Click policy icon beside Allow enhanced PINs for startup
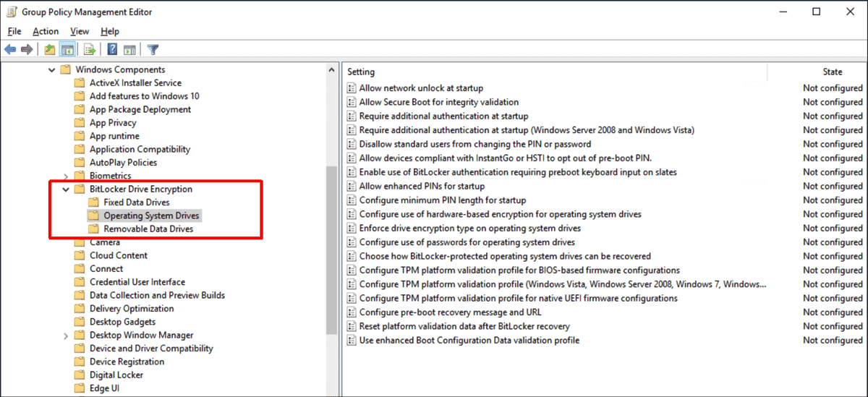 (x=352, y=186)
